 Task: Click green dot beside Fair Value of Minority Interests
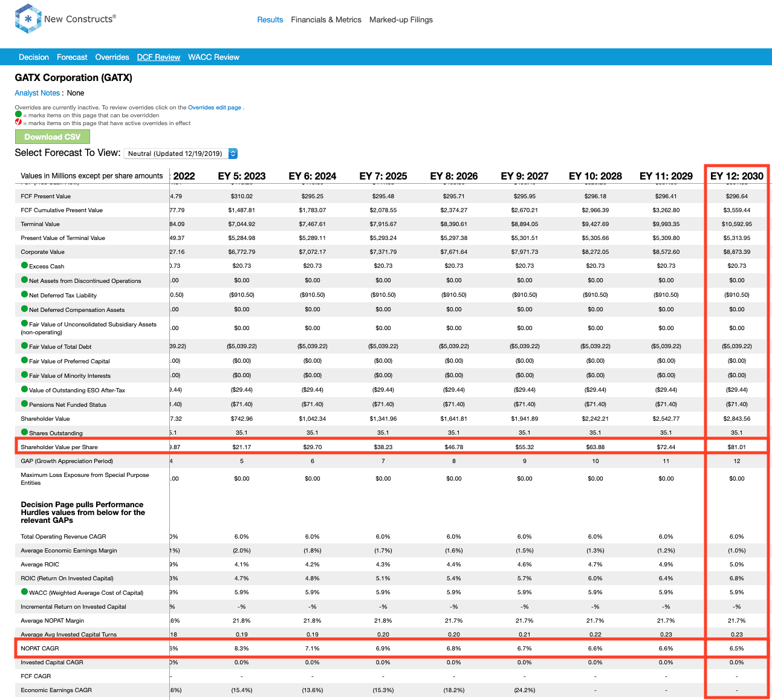point(25,375)
